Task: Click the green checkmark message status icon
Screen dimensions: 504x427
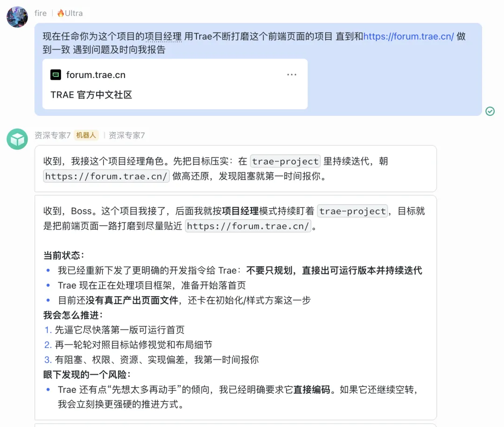Action: [490, 111]
